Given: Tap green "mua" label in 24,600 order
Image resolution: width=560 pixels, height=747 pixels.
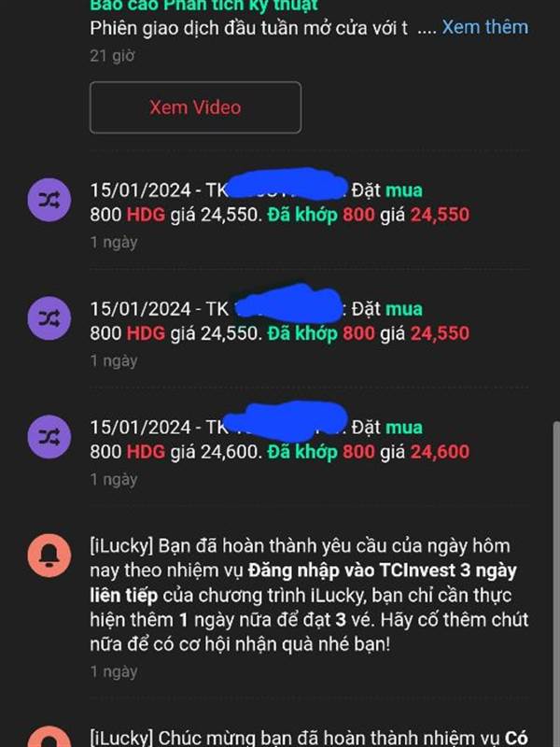Looking at the screenshot, I should coord(404,428).
